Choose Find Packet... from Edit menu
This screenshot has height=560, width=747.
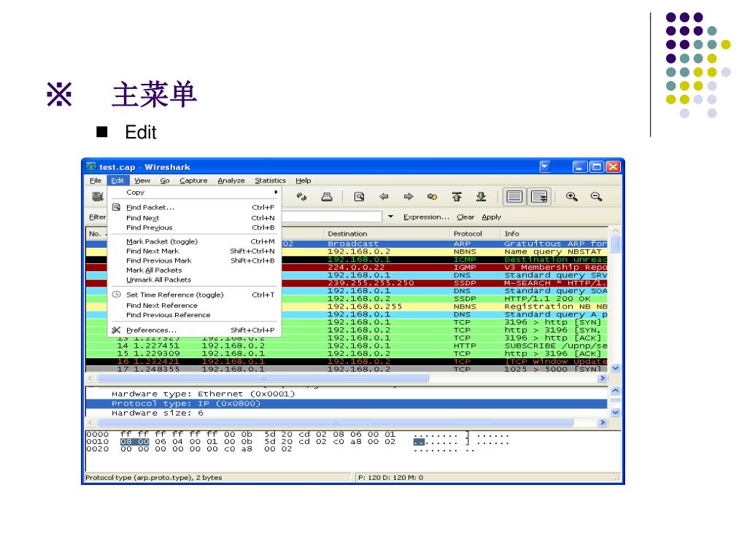195,207
